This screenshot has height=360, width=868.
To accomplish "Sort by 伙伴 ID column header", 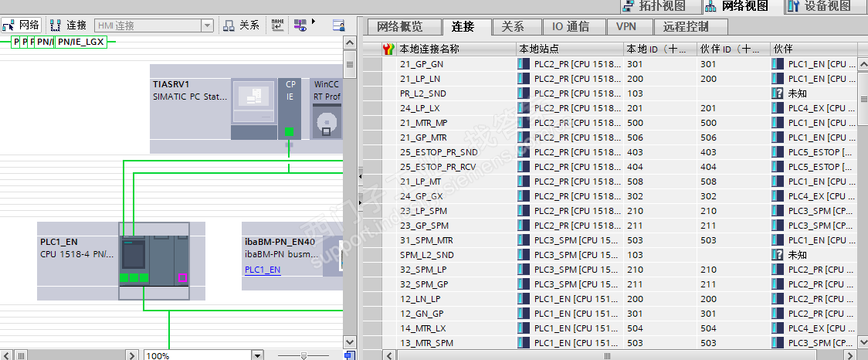I will pos(732,49).
